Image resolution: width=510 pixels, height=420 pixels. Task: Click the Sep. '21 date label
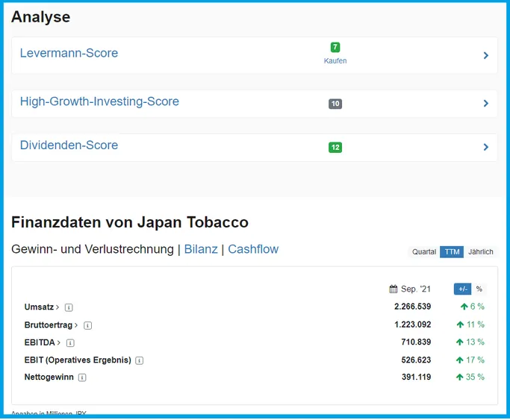(x=416, y=289)
